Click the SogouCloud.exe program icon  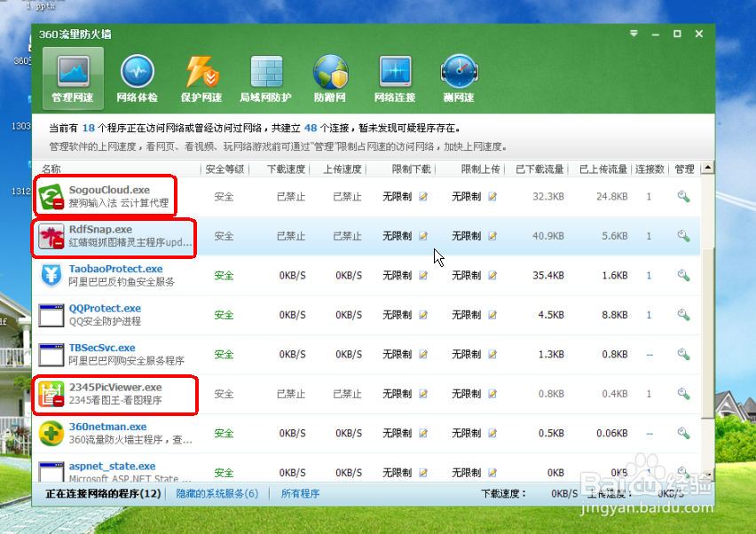click(x=51, y=197)
